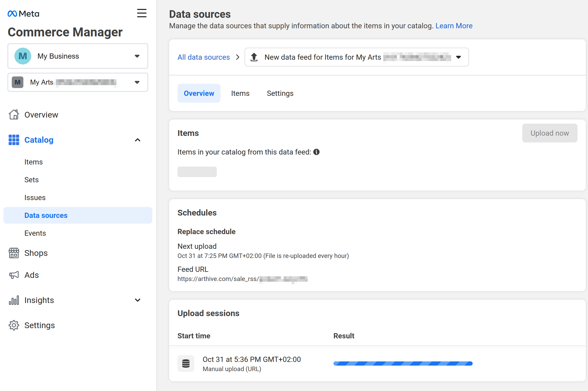Collapse the Catalog section chevron
Viewport: 588px width, 391px height.
pyautogui.click(x=138, y=140)
